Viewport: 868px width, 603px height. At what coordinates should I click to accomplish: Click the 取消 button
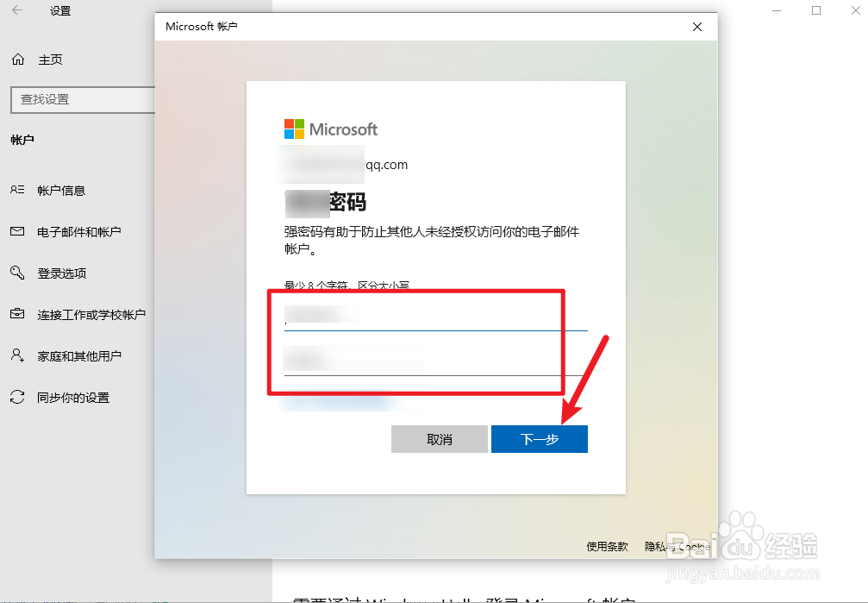click(x=439, y=439)
